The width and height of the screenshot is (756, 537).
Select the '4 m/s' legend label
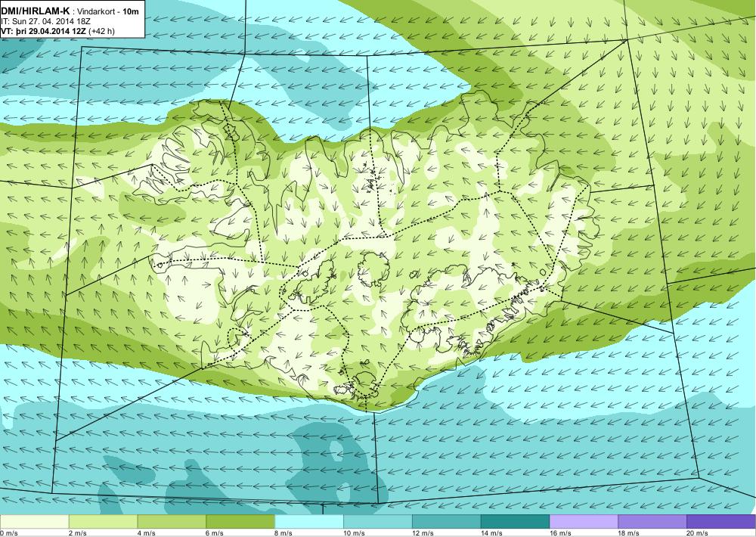click(146, 533)
